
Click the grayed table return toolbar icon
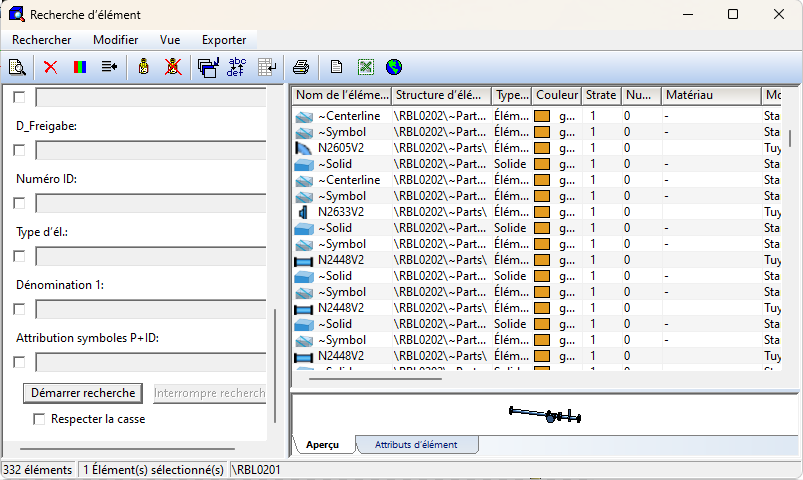tap(267, 67)
